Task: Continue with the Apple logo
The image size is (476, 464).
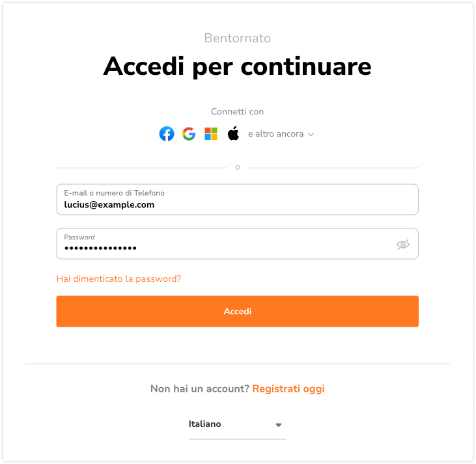Action: pos(233,134)
